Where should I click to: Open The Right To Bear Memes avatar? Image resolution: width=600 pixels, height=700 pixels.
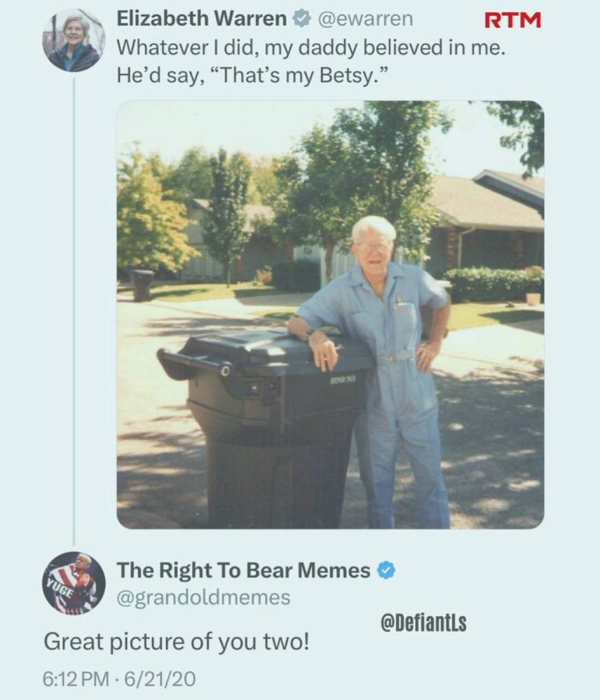tap(73, 583)
